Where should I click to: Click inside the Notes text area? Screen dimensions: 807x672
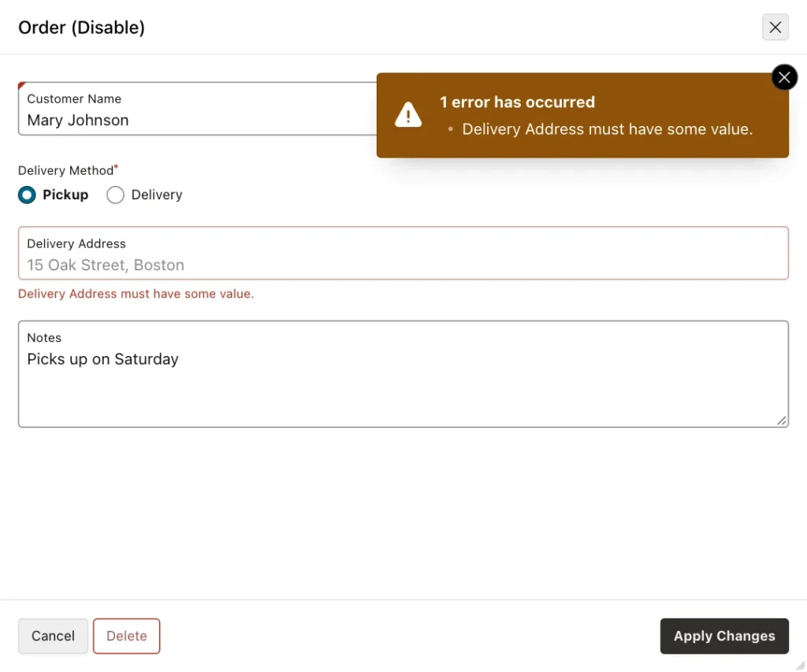coord(403,374)
